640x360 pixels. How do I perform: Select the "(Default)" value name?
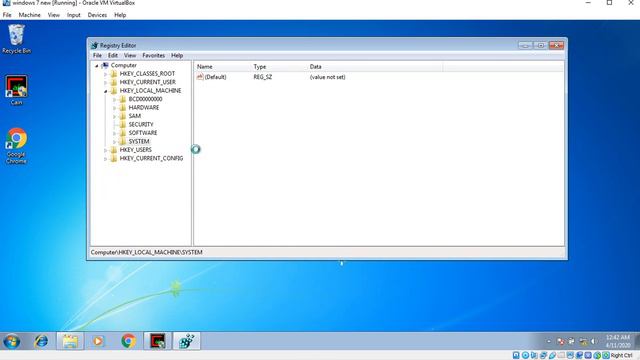tap(215, 77)
